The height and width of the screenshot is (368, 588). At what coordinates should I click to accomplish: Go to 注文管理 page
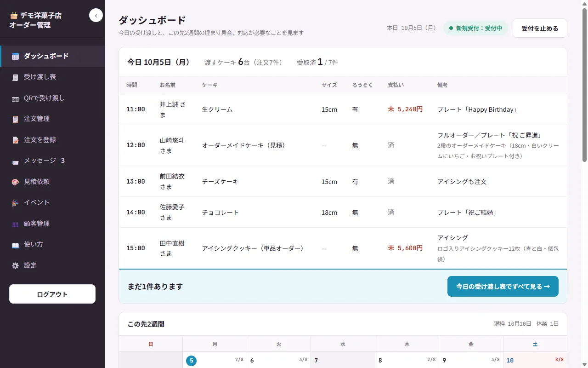click(52, 119)
